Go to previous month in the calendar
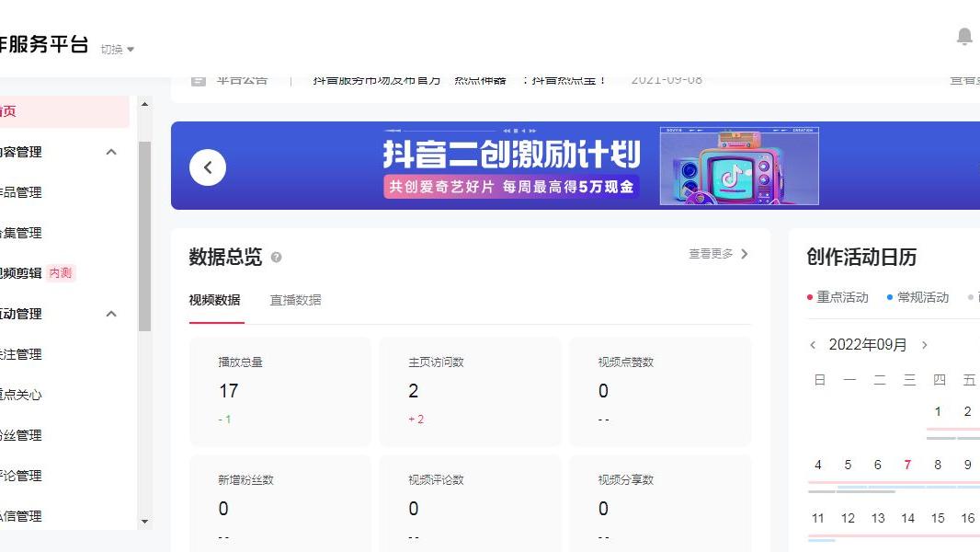The image size is (980, 552). tap(813, 344)
